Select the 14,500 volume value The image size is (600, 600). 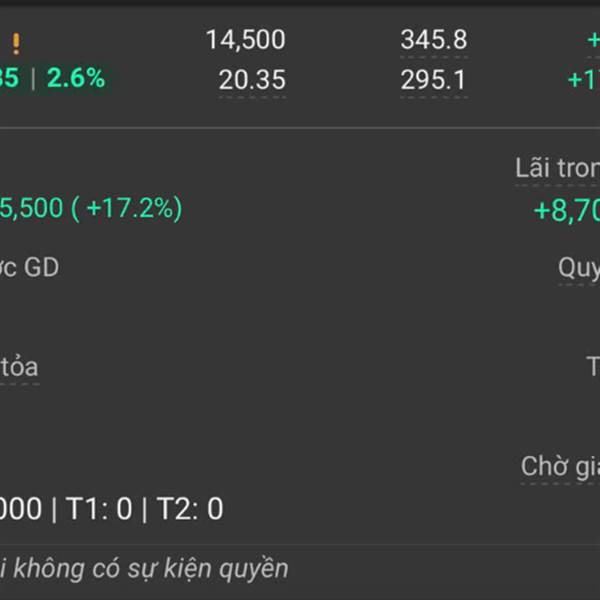pyautogui.click(x=246, y=40)
